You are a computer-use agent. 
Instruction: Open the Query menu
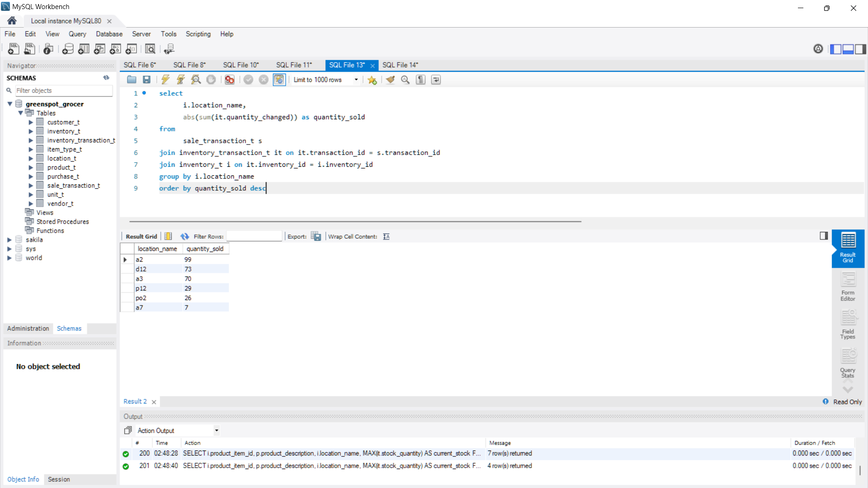tap(77, 34)
